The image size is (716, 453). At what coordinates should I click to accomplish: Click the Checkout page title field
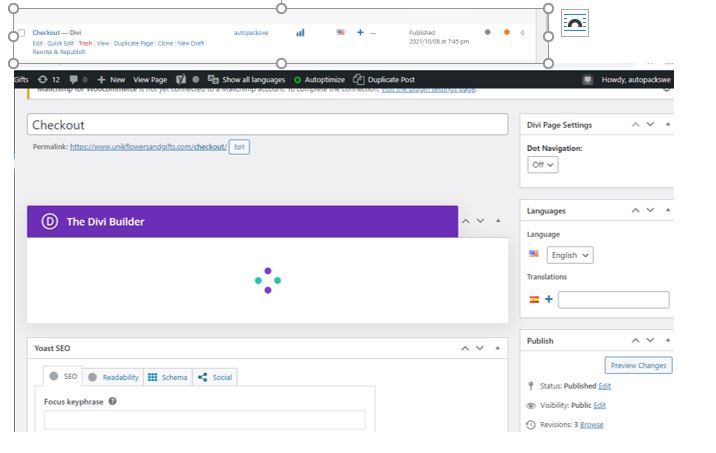tap(268, 124)
